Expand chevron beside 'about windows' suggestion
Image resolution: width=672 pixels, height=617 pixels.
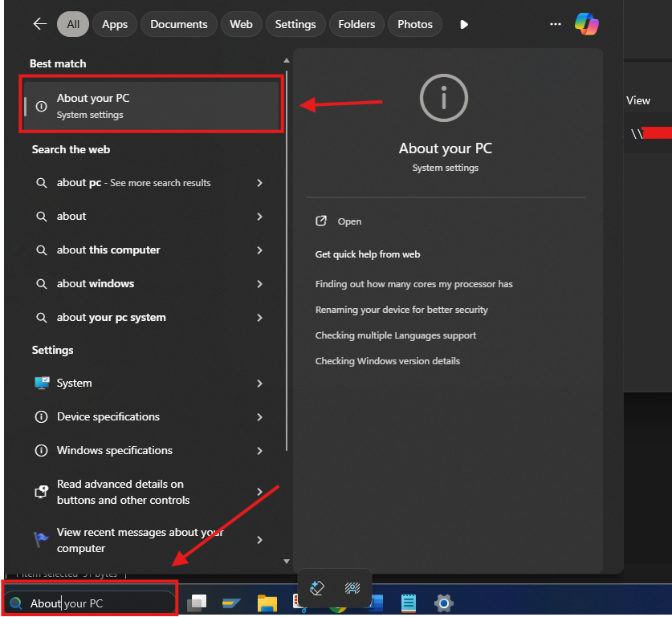(x=259, y=284)
